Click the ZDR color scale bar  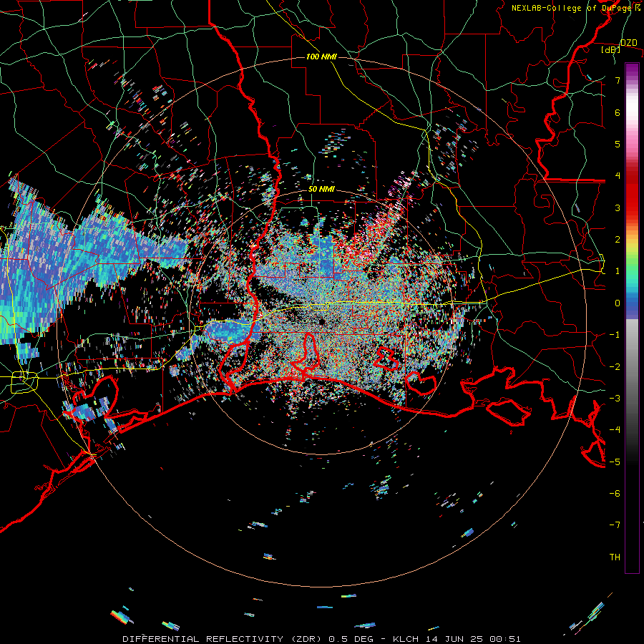click(x=632, y=318)
